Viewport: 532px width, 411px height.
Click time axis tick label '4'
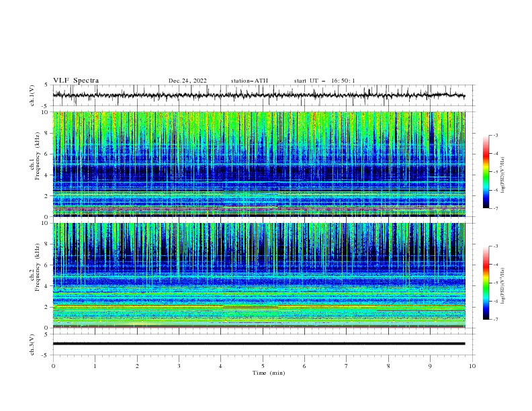(221, 366)
